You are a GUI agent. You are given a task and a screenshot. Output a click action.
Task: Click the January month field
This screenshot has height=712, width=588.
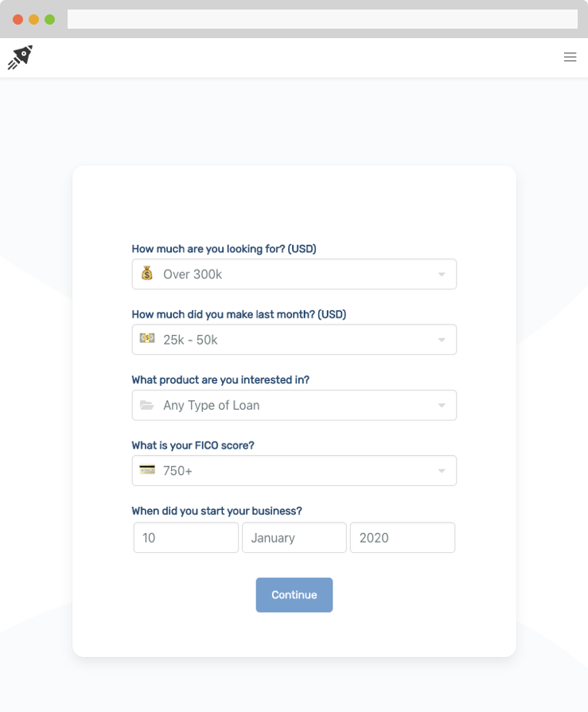(x=294, y=538)
